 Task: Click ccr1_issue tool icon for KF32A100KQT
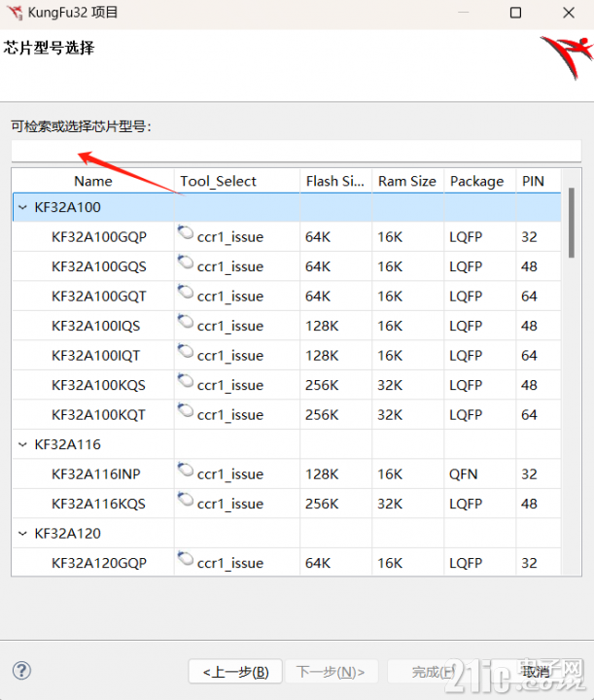186,410
